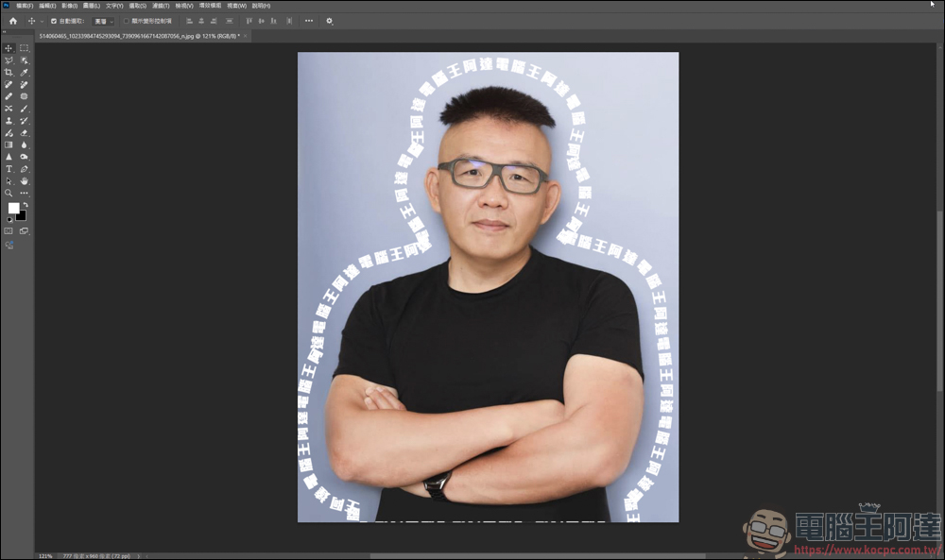Enable 顯示變形控制項 show transform controls checkbox

pyautogui.click(x=126, y=21)
